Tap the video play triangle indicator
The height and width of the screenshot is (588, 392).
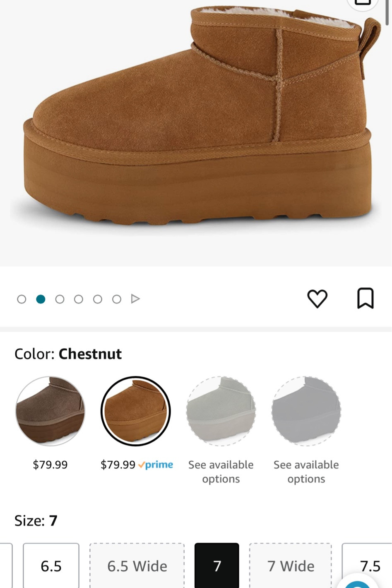[135, 299]
